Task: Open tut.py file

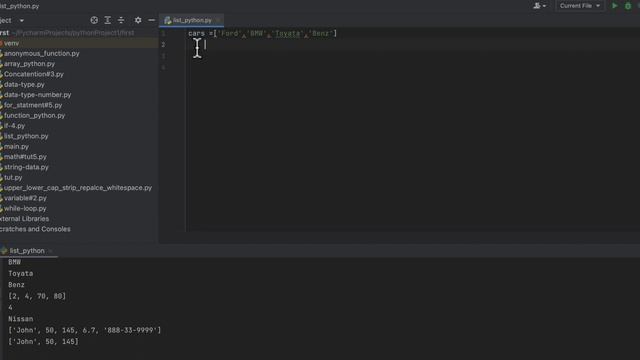Action: [x=13, y=178]
